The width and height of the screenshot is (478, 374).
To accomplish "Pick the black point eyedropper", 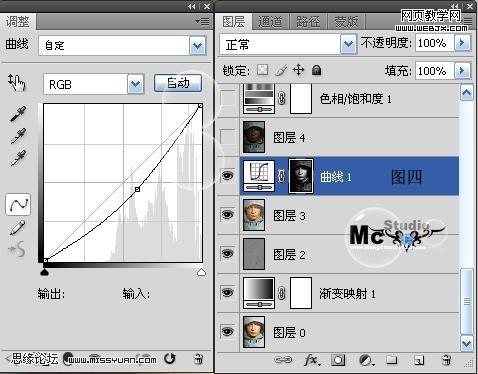I will coord(18,114).
